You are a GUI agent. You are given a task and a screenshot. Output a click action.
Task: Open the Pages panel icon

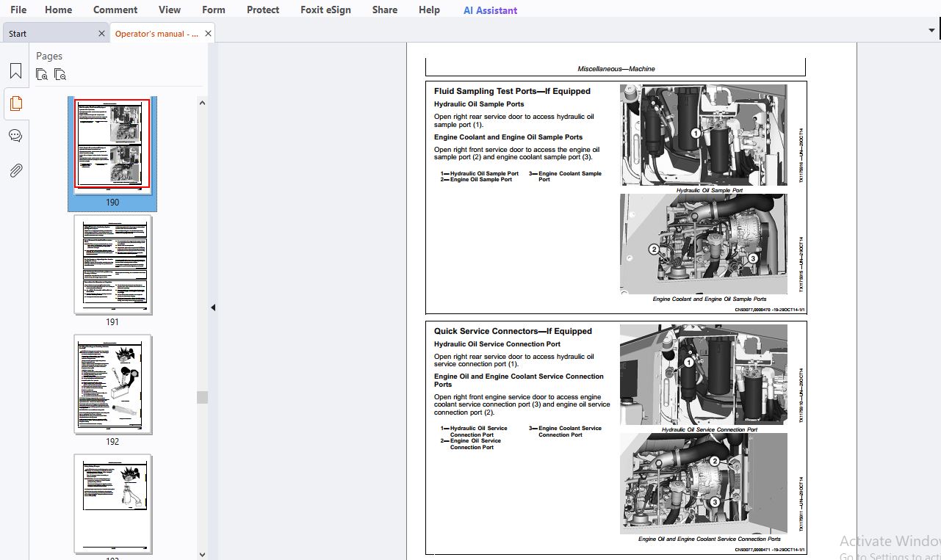pos(15,103)
